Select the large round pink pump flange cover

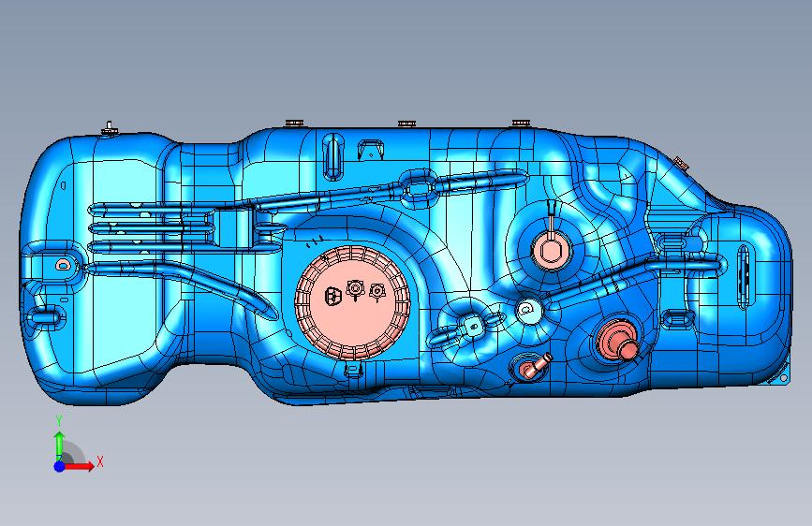coord(352,303)
